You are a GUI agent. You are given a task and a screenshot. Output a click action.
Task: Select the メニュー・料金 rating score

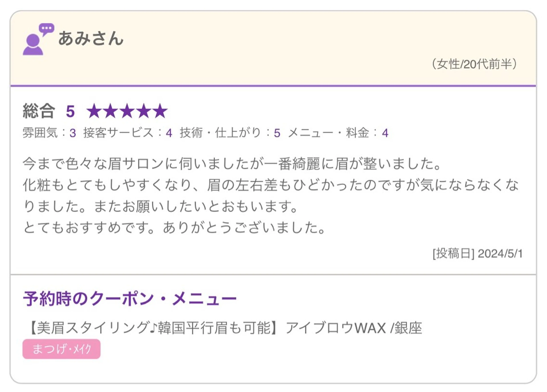coord(385,133)
